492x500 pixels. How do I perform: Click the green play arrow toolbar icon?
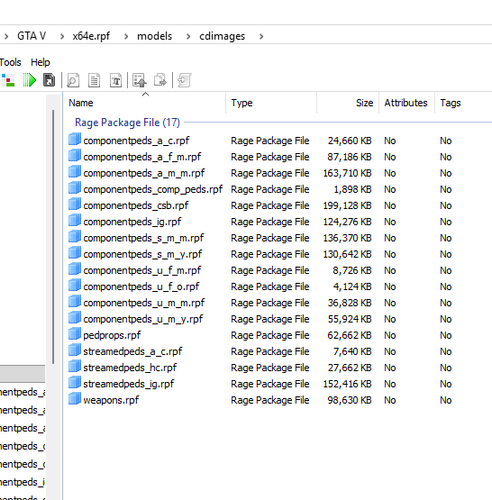(29, 80)
